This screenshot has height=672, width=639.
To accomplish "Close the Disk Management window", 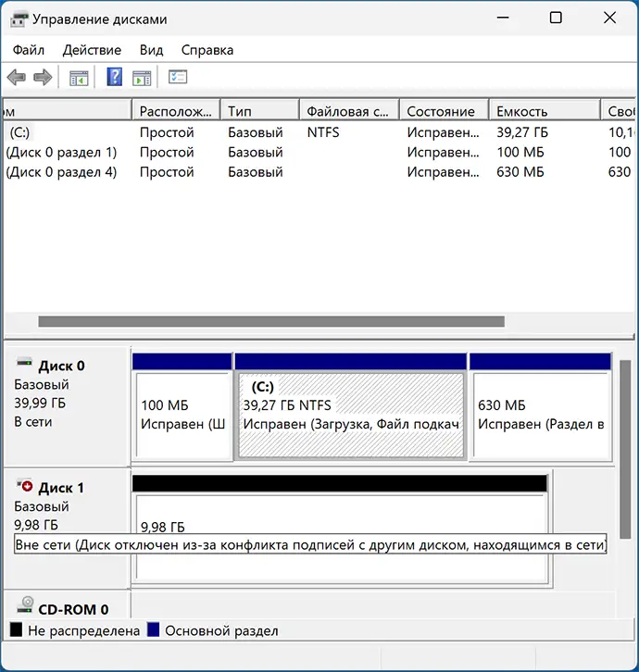I will click(609, 18).
